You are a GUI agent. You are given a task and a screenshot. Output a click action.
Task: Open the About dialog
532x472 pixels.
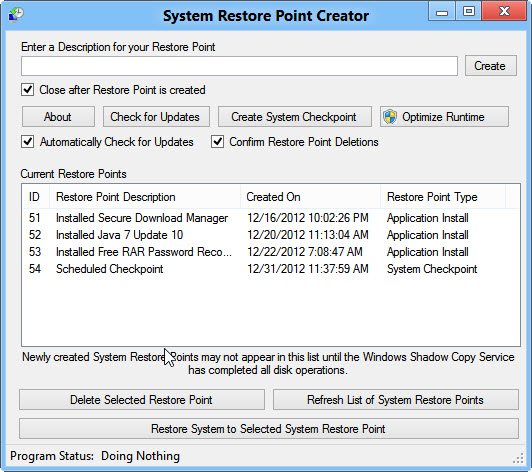point(58,117)
